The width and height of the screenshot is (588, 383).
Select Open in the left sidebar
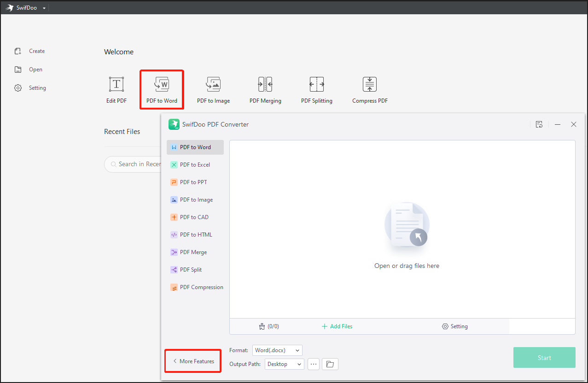(x=29, y=70)
